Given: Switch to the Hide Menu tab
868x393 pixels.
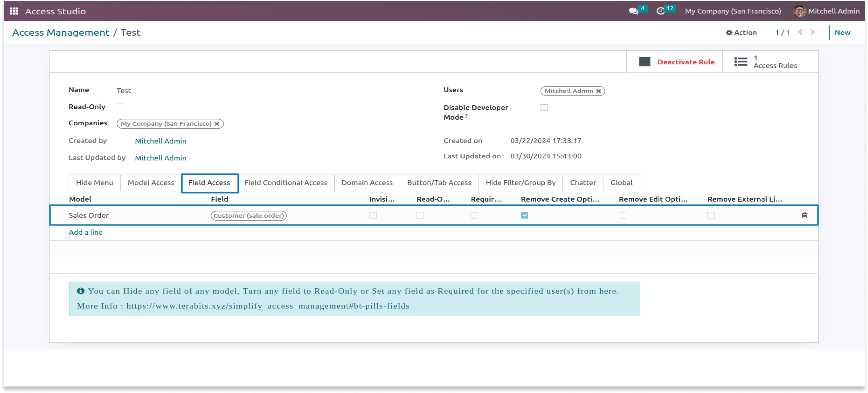Looking at the screenshot, I should (94, 183).
